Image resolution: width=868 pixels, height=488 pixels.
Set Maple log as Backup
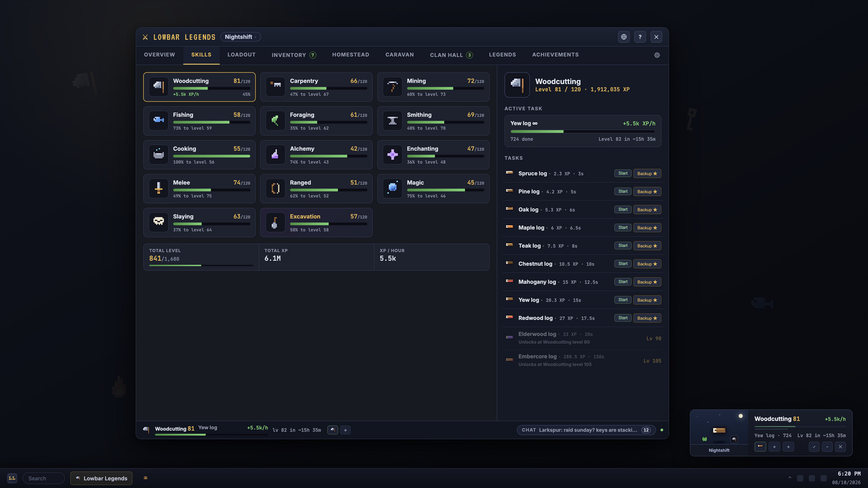click(647, 228)
